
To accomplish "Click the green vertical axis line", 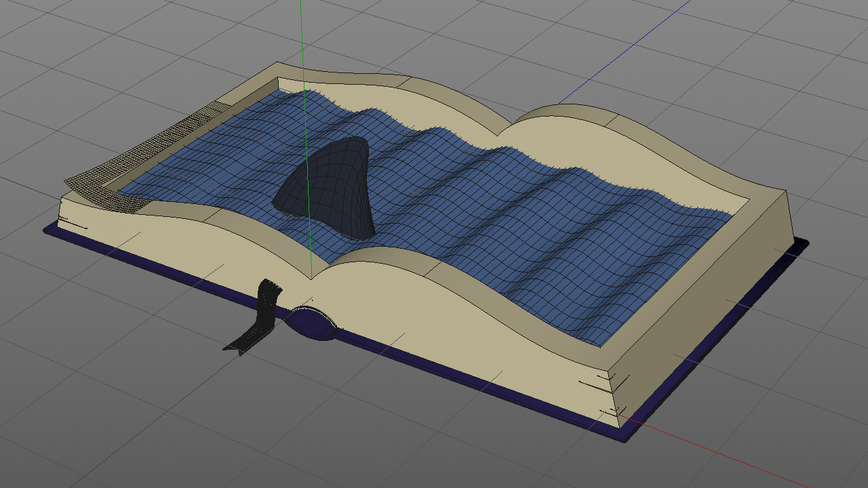I will pyautogui.click(x=302, y=41).
